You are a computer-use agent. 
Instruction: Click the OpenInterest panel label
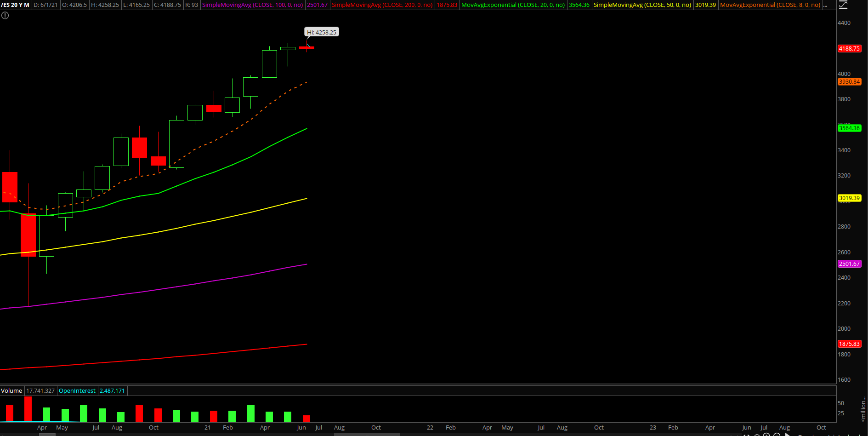point(77,390)
